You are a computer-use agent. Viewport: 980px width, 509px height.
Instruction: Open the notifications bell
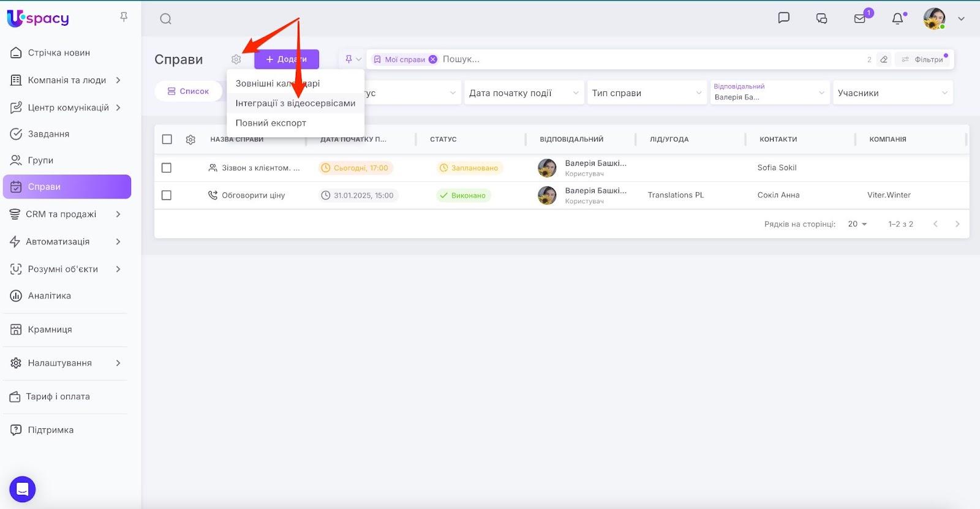click(898, 18)
